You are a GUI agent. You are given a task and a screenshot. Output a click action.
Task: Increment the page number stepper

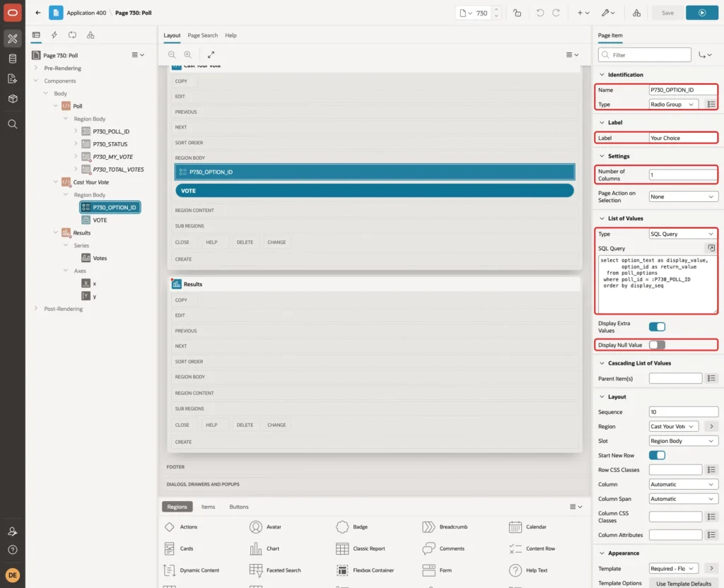pos(496,10)
